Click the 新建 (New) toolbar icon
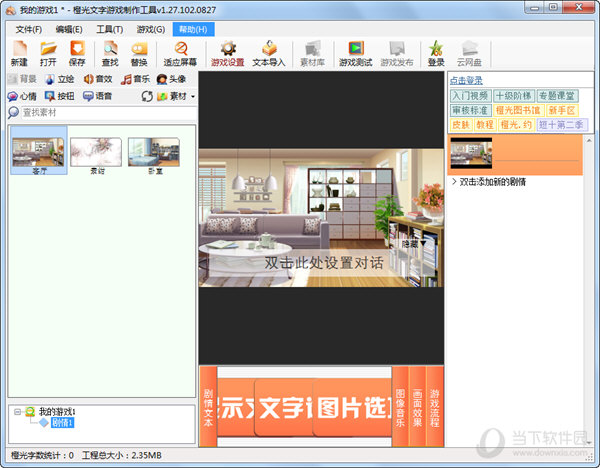This screenshot has width=600, height=468. [x=19, y=53]
